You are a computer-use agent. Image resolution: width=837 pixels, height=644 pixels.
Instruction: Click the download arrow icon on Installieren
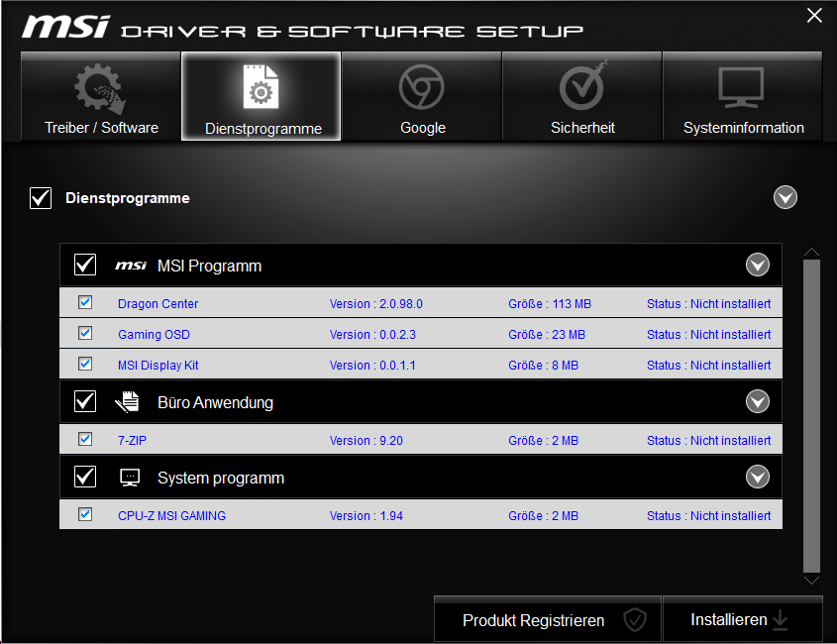tap(780, 620)
